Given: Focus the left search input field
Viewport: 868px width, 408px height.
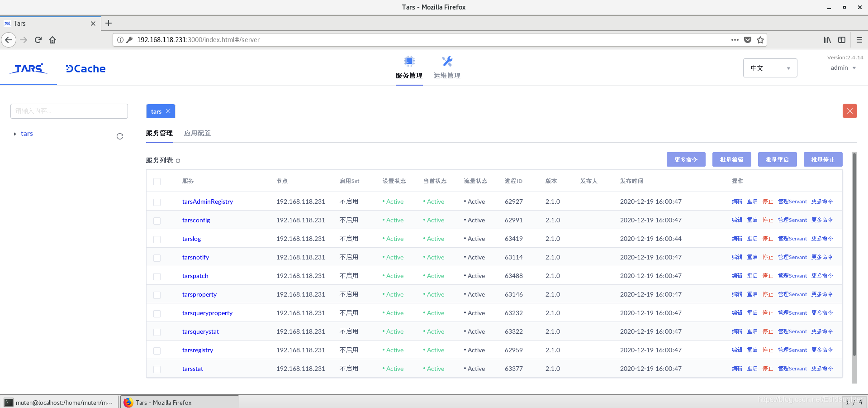Looking at the screenshot, I should [x=69, y=111].
